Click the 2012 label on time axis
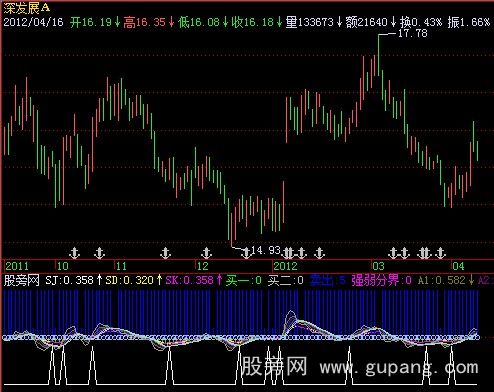The image size is (494, 392). (x=285, y=266)
